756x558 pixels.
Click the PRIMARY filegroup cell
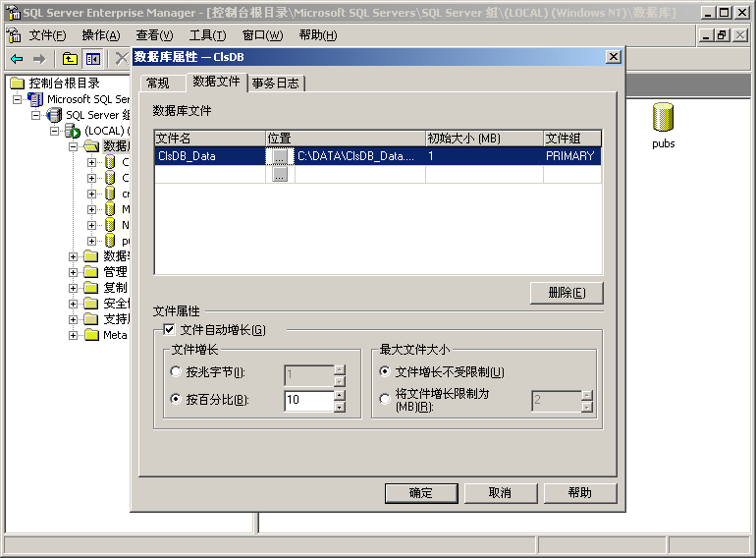click(571, 156)
